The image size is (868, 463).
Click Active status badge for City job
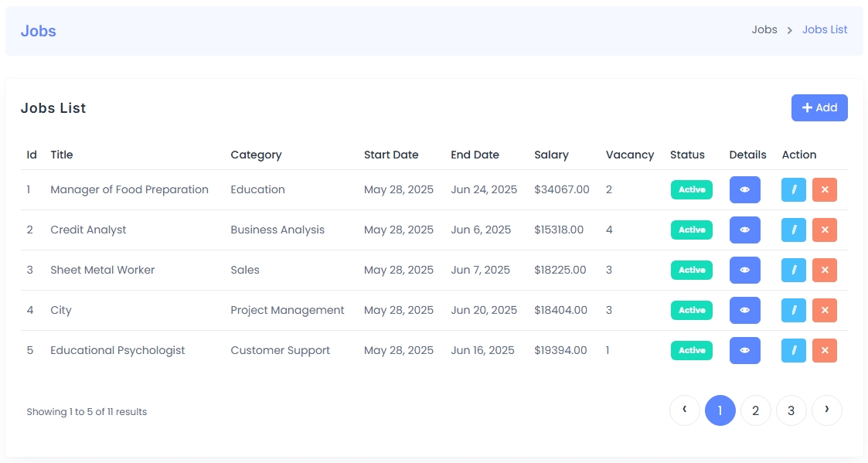pyautogui.click(x=692, y=310)
